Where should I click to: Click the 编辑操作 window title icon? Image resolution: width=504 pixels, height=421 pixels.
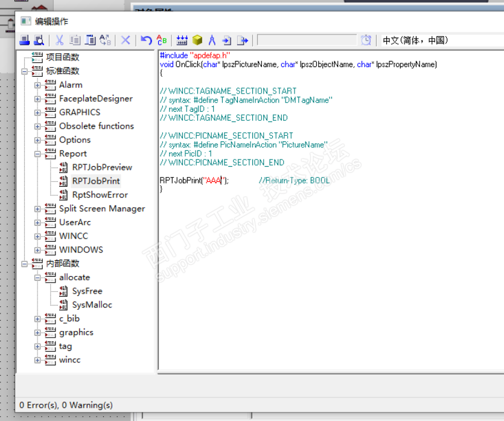pos(26,21)
